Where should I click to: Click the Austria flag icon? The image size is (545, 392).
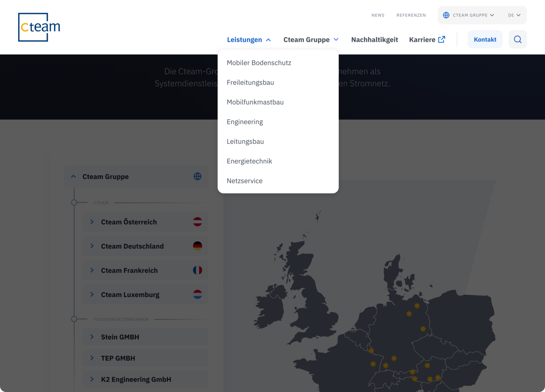197,222
